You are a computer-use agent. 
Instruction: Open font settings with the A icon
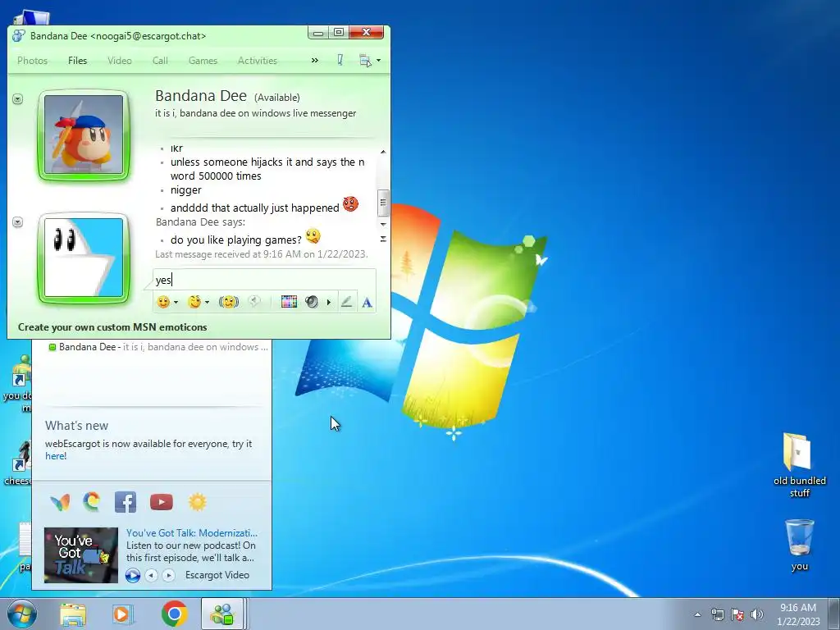point(367,303)
